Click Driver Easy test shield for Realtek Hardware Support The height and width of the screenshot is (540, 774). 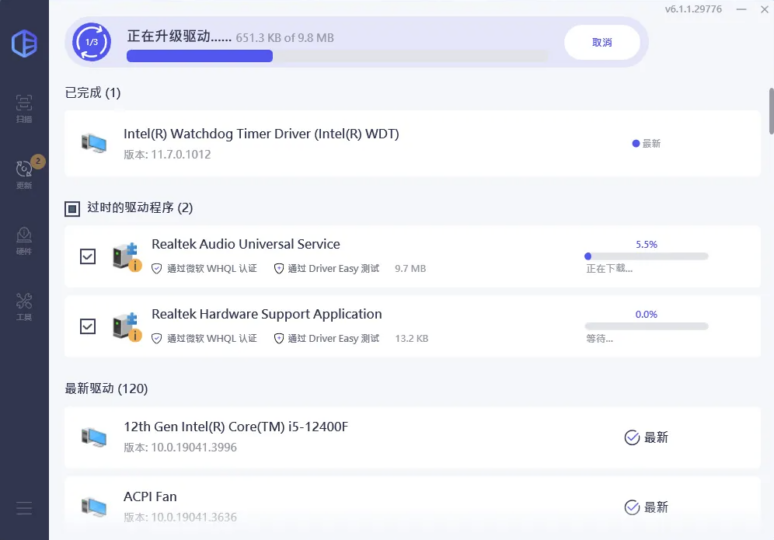tap(279, 339)
